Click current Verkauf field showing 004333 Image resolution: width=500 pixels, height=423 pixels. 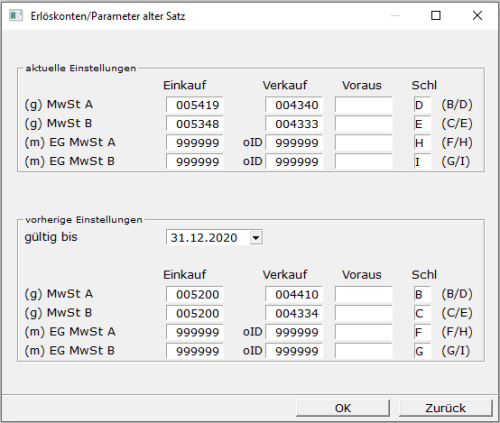[294, 124]
